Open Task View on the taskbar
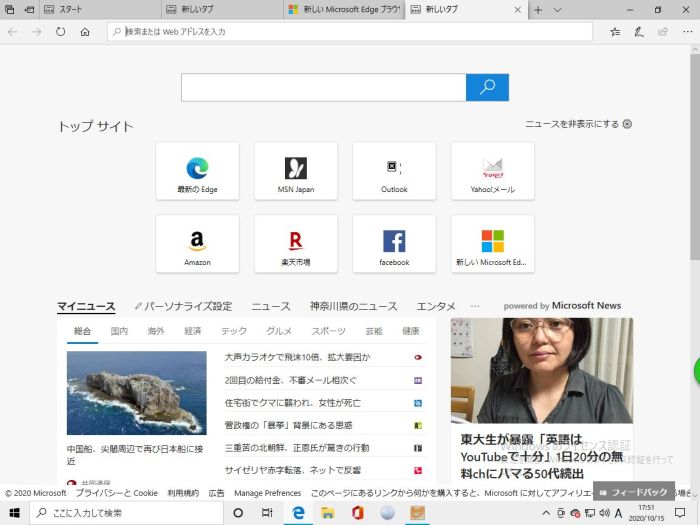The image size is (700, 525). coord(267,513)
